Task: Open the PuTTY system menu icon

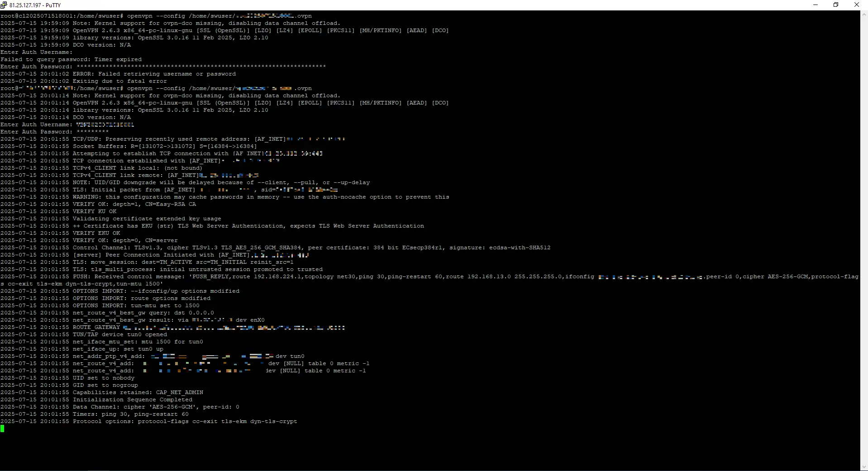Action: (x=5, y=5)
